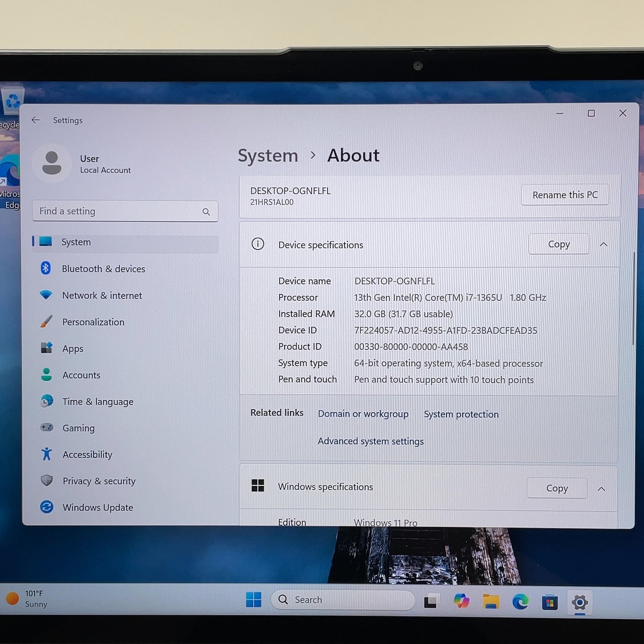Launch Copilot from the taskbar
Screen dimensions: 644x644
[x=461, y=601]
